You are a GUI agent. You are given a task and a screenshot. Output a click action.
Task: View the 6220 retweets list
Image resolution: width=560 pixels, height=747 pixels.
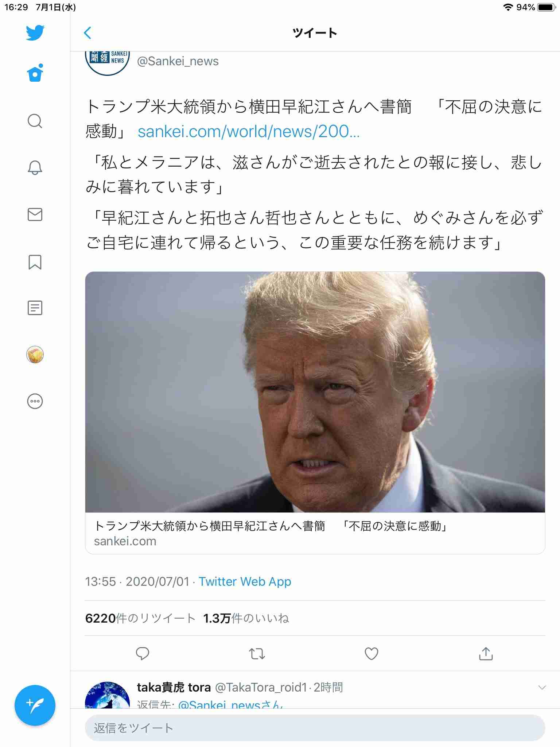[140, 618]
